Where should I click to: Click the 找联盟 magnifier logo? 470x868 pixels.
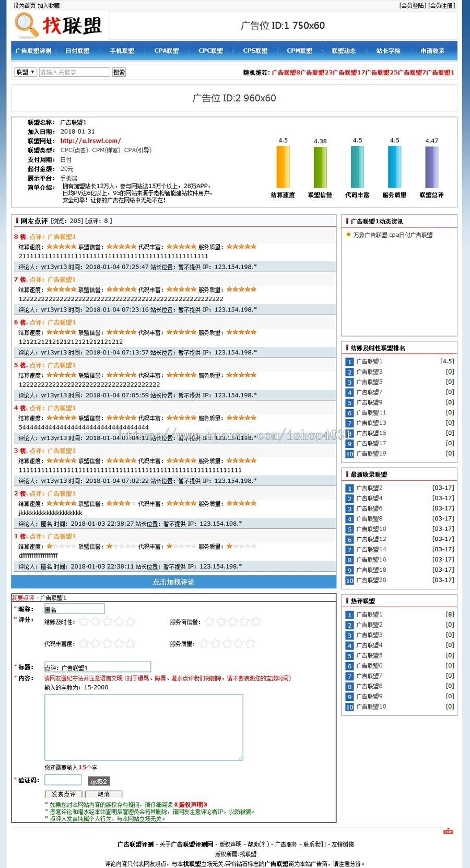point(58,25)
